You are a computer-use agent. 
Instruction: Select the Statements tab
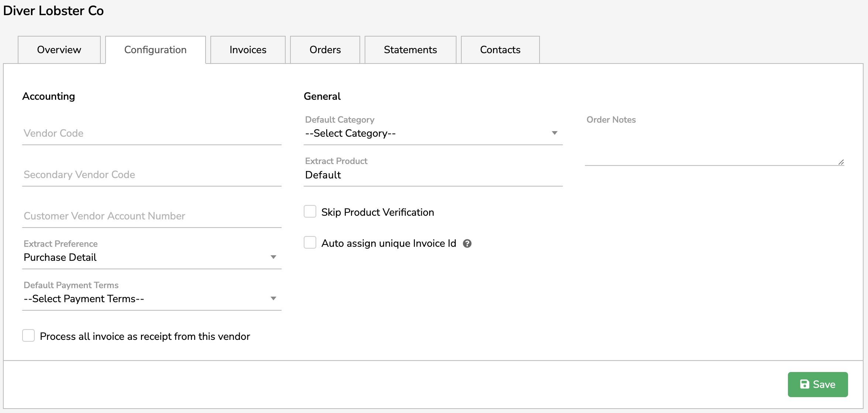click(x=410, y=50)
